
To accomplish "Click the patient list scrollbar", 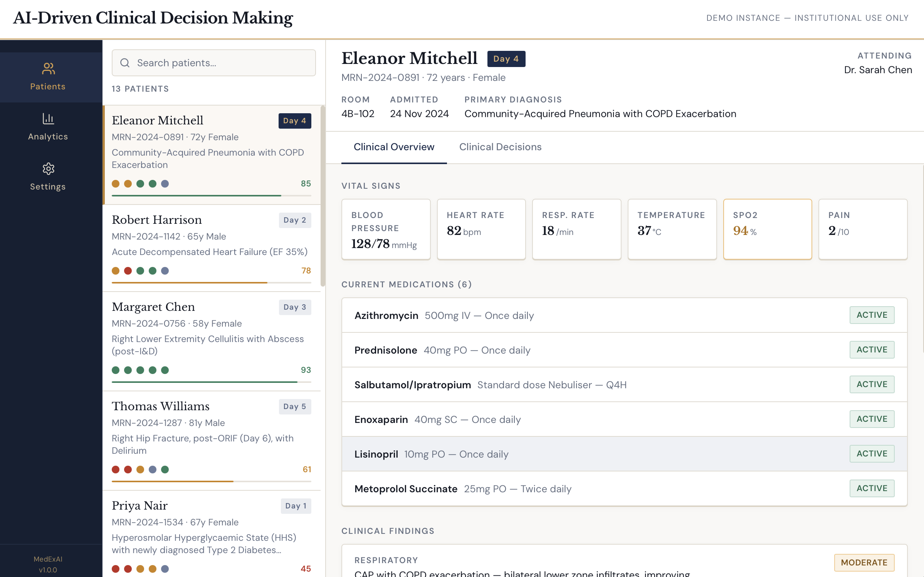I will 323,196.
